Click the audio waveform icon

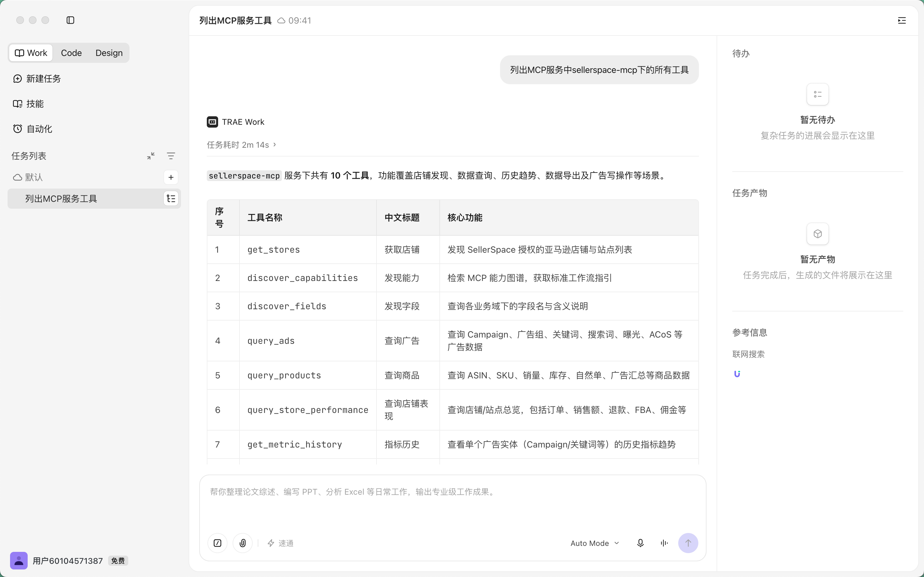[x=664, y=543]
